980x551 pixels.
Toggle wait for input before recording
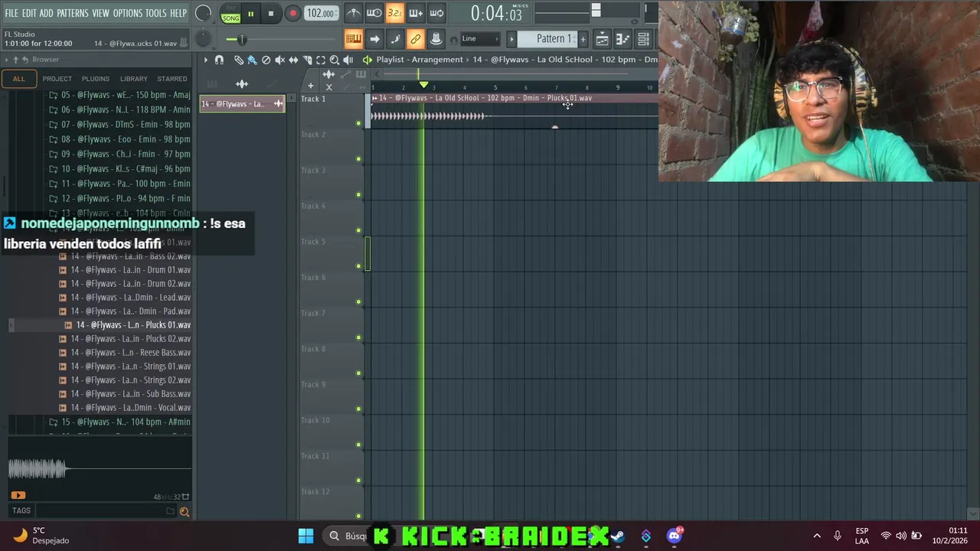pos(374,13)
